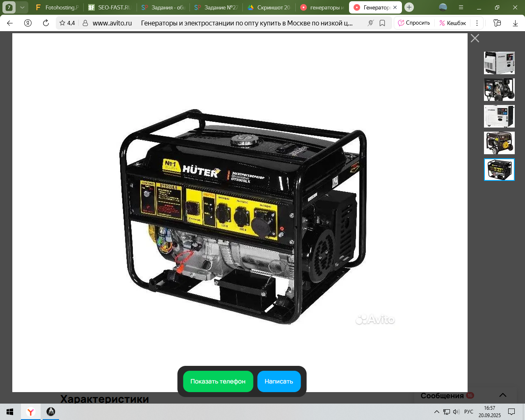Select the third gallery thumbnail
This screenshot has height=420, width=525.
click(x=499, y=116)
